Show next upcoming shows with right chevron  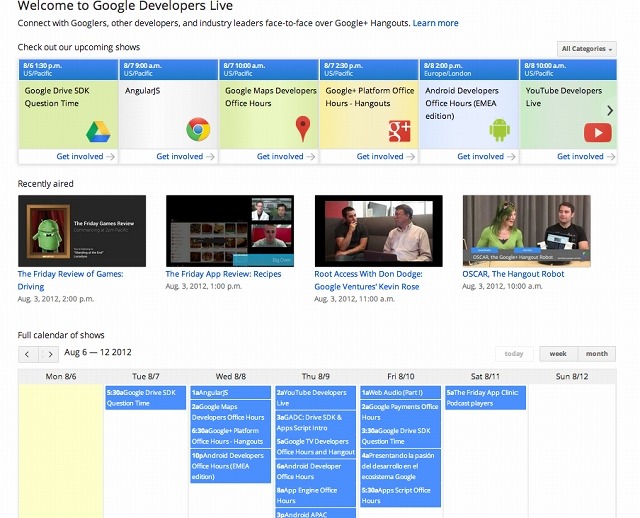tap(610, 110)
